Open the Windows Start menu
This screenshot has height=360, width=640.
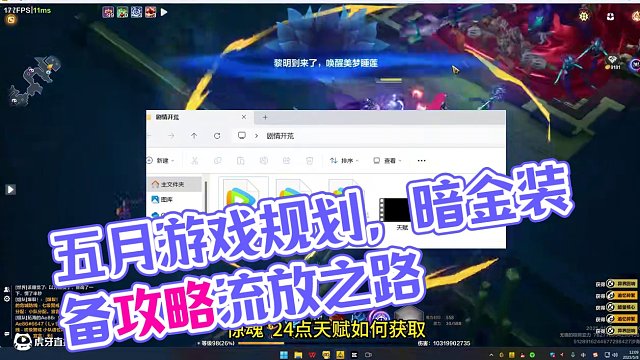284,355
